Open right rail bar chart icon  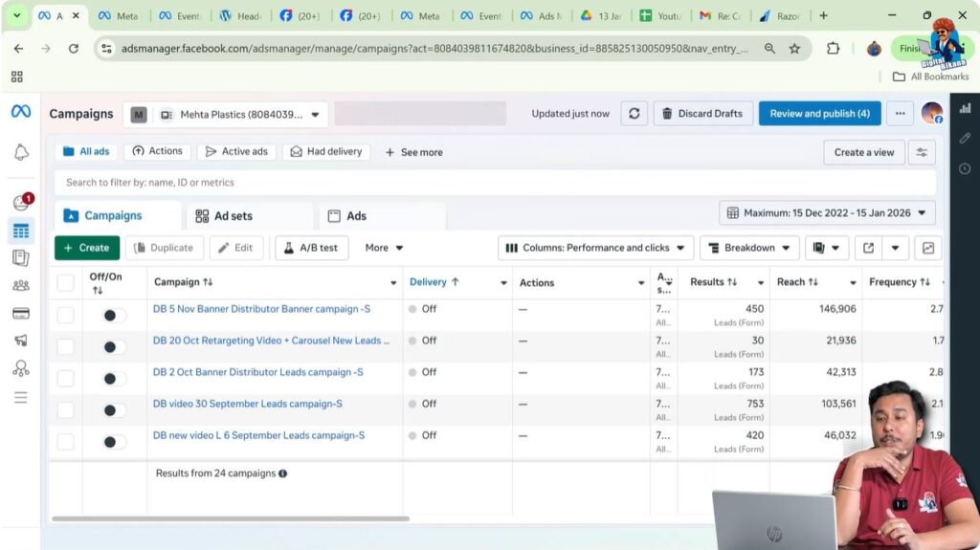pyautogui.click(x=965, y=108)
